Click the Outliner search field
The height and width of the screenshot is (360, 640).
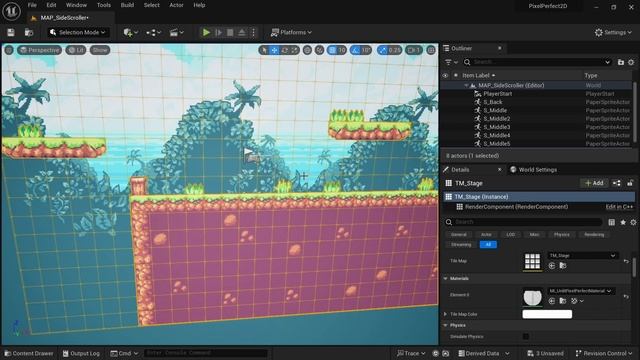click(x=538, y=62)
